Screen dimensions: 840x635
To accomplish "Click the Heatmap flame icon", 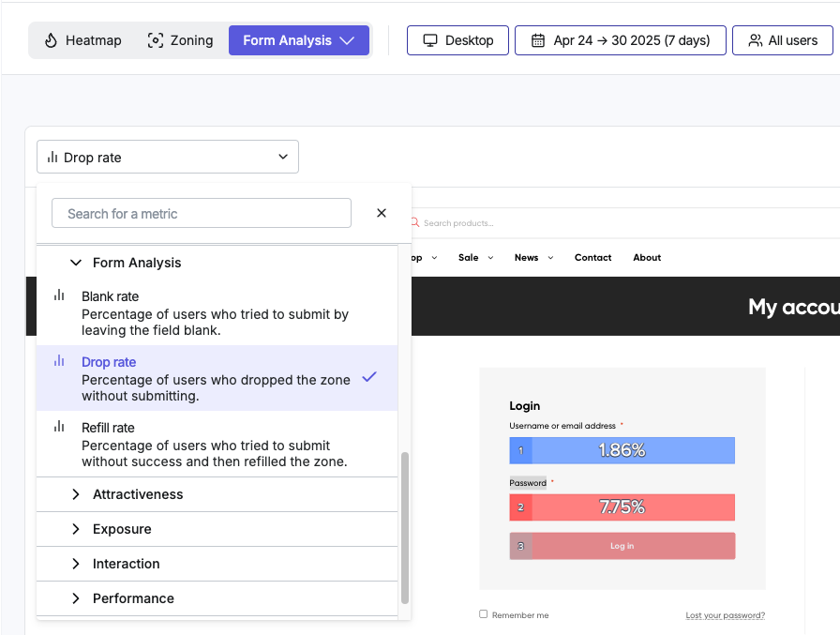I will 51,40.
